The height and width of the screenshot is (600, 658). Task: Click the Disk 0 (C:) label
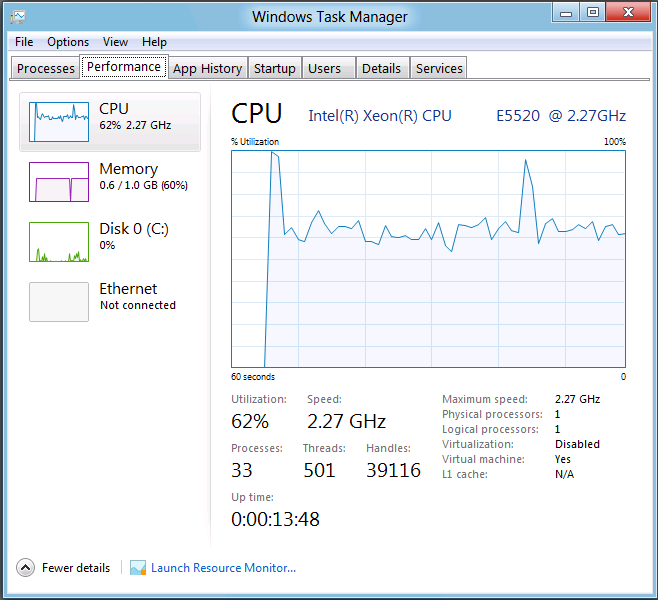pos(134,229)
